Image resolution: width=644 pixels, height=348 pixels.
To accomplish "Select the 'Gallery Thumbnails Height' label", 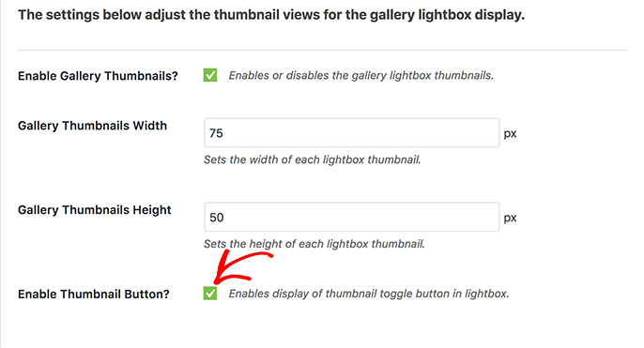I will pyautogui.click(x=95, y=210).
